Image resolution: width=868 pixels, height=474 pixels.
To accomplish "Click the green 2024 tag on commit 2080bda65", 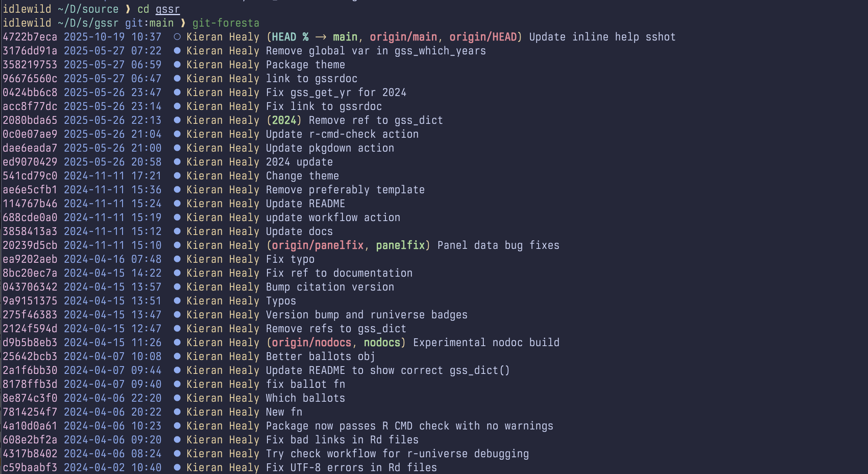I will click(284, 120).
